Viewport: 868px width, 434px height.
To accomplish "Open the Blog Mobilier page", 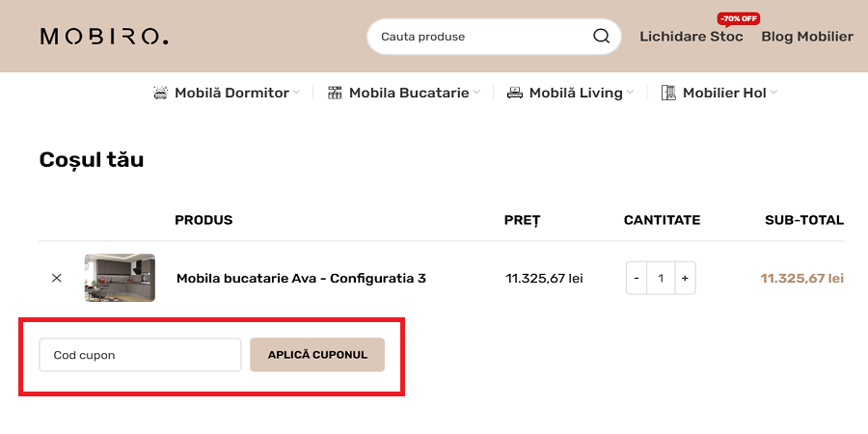I will tap(807, 37).
